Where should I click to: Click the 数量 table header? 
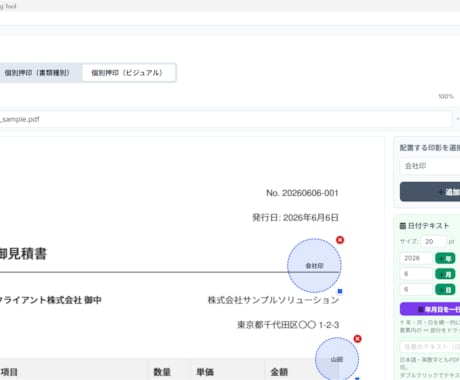point(162,372)
